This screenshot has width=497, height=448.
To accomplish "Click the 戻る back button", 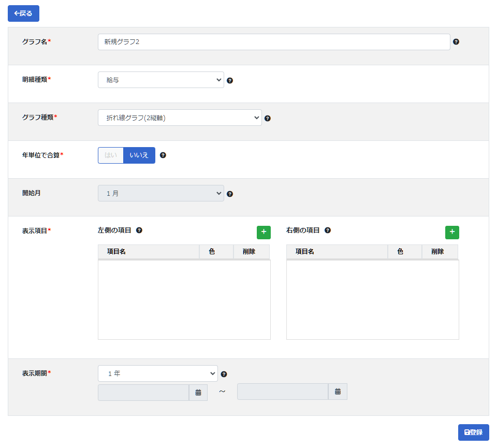I will click(x=23, y=13).
